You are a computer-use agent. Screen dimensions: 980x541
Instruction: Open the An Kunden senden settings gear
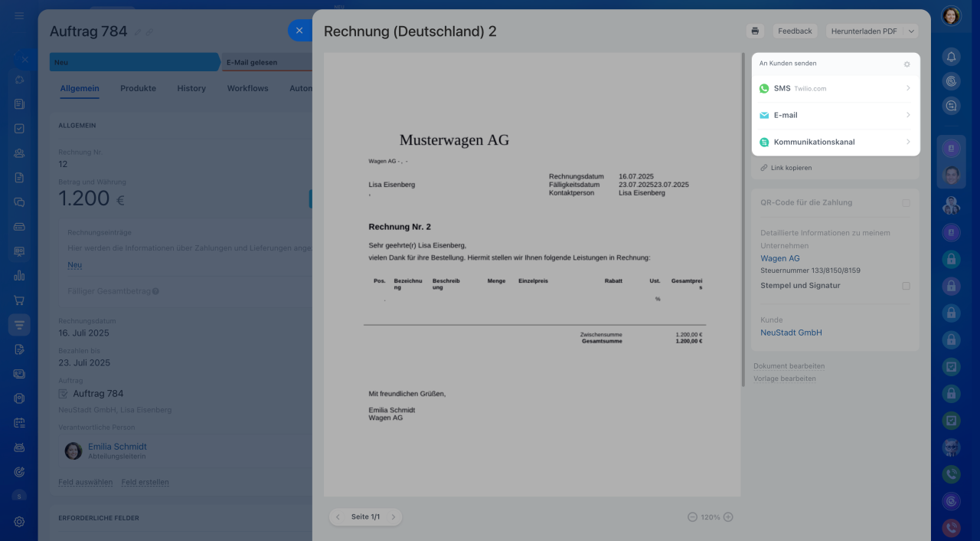[x=907, y=64]
